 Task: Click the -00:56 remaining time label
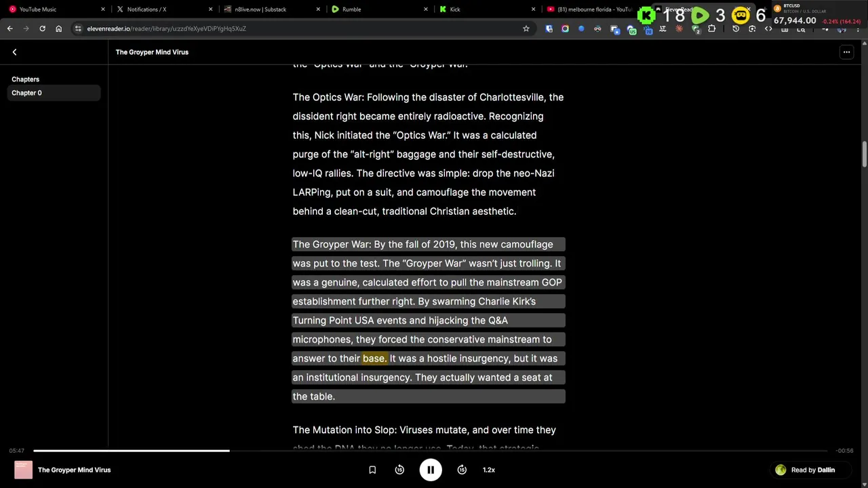[x=844, y=451]
